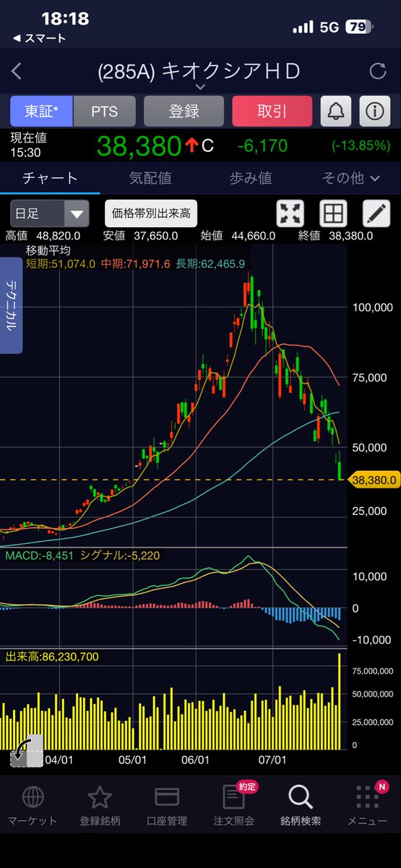This screenshot has width=401, height=868.
Task: Refresh the stock quote data
Action: (x=377, y=71)
